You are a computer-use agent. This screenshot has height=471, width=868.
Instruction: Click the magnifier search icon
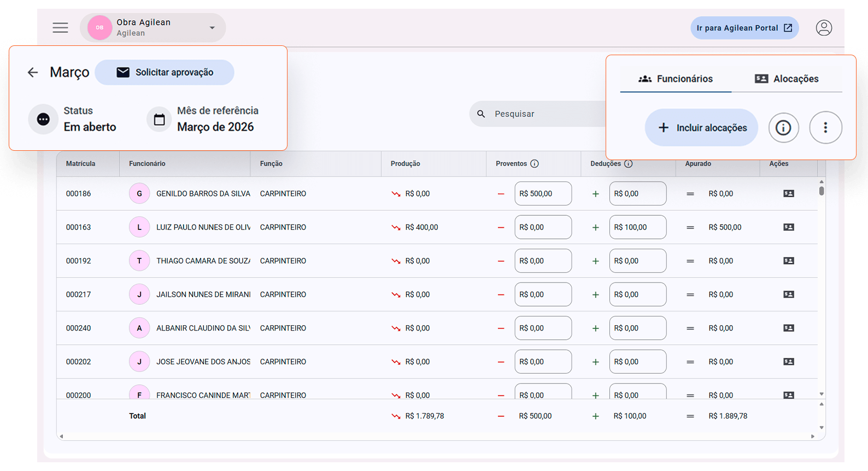click(x=481, y=114)
